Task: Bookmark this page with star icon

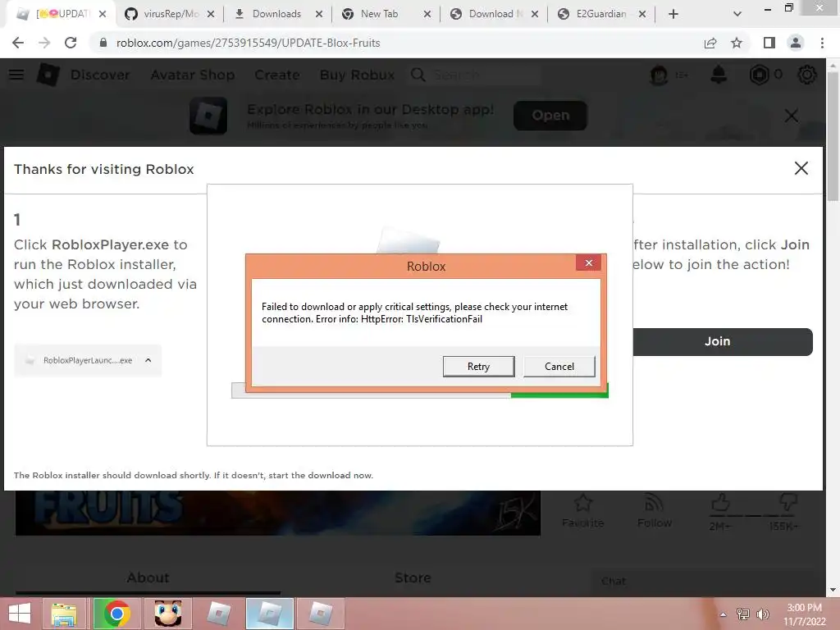Action: [737, 43]
